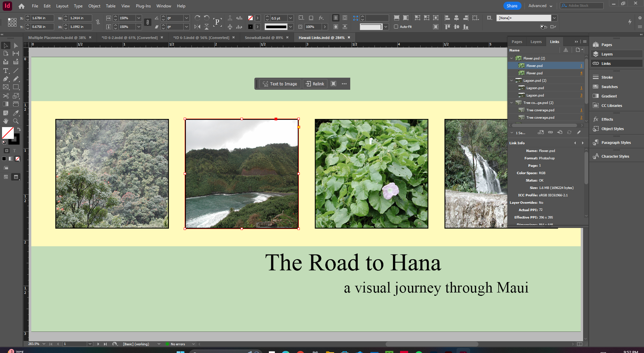
Task: Toggle constrain proportions for width and height
Action: (98, 22)
